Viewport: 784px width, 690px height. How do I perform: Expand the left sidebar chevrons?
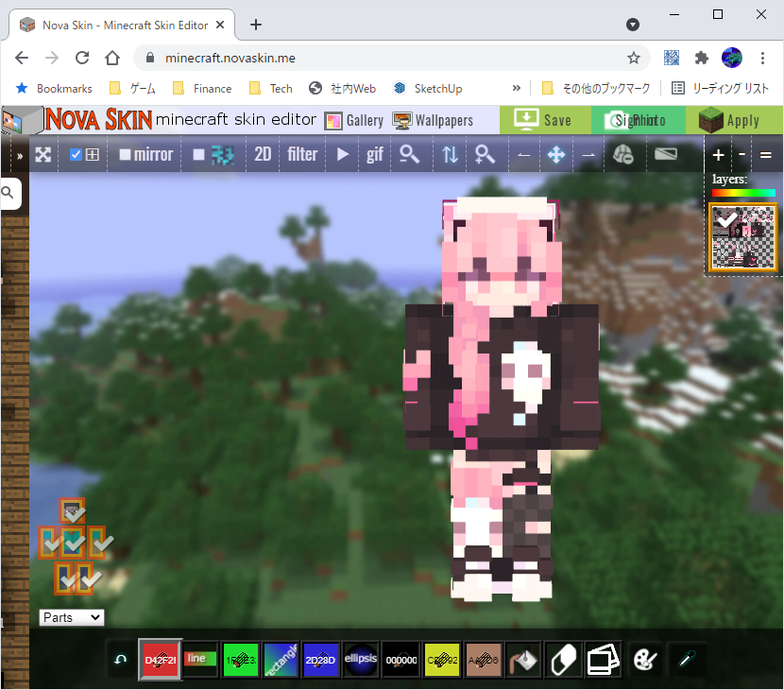(x=20, y=156)
